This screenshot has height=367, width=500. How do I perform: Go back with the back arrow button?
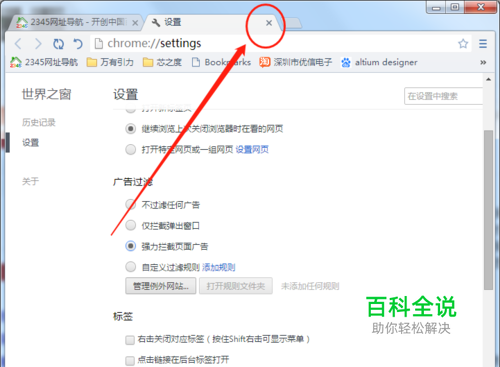[x=18, y=44]
